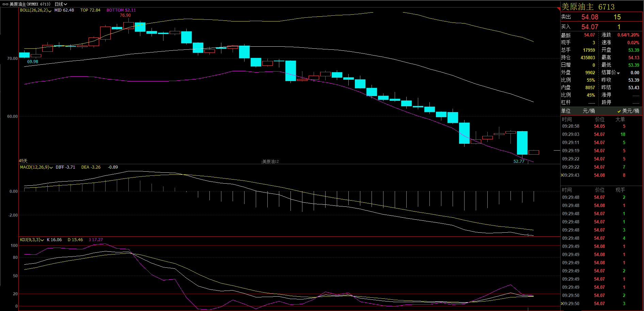
Task: Click the 买入 volume 1
Action: (x=619, y=27)
